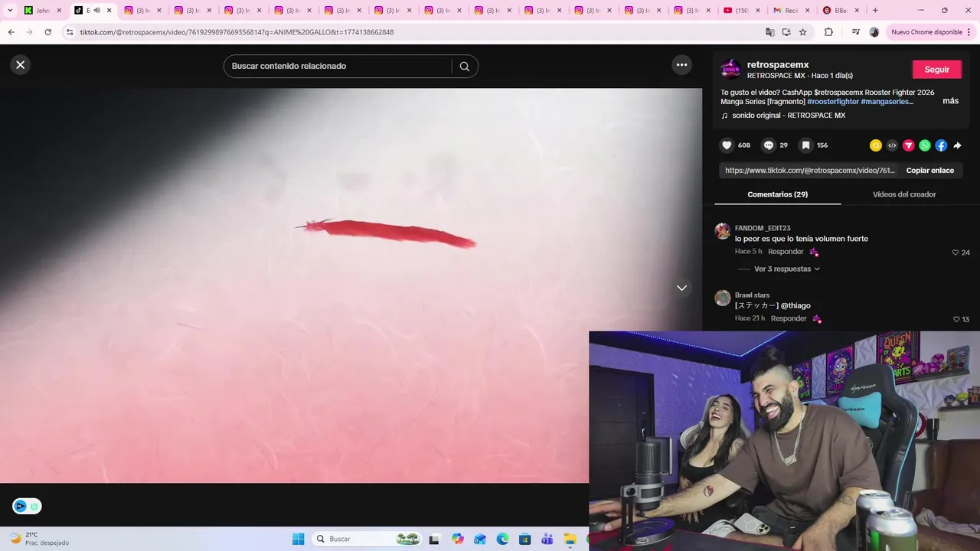
Task: Open the tab search dropdown arrow
Action: (x=10, y=11)
